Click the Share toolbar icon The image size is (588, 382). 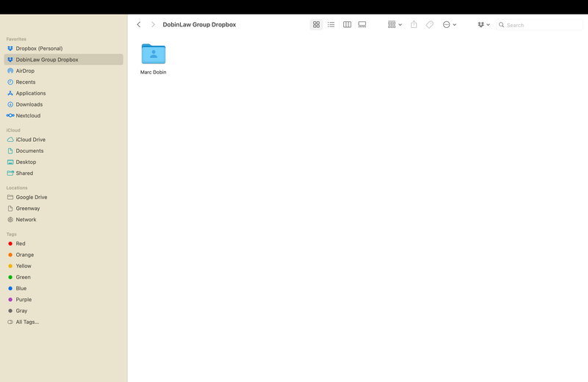click(x=414, y=24)
